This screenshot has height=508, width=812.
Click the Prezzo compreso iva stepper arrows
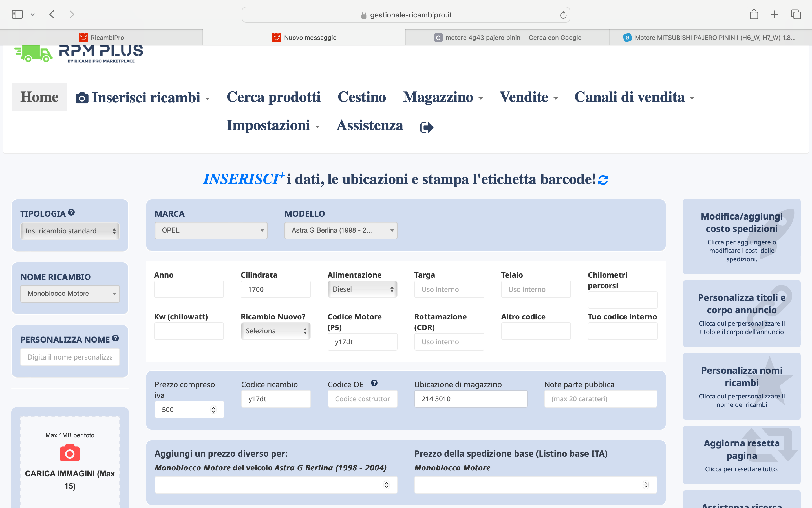[x=213, y=410]
